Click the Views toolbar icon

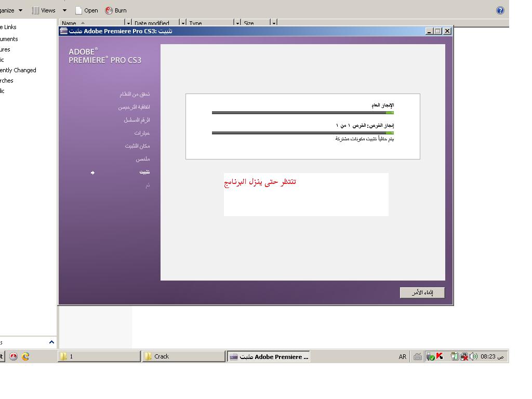click(x=36, y=10)
